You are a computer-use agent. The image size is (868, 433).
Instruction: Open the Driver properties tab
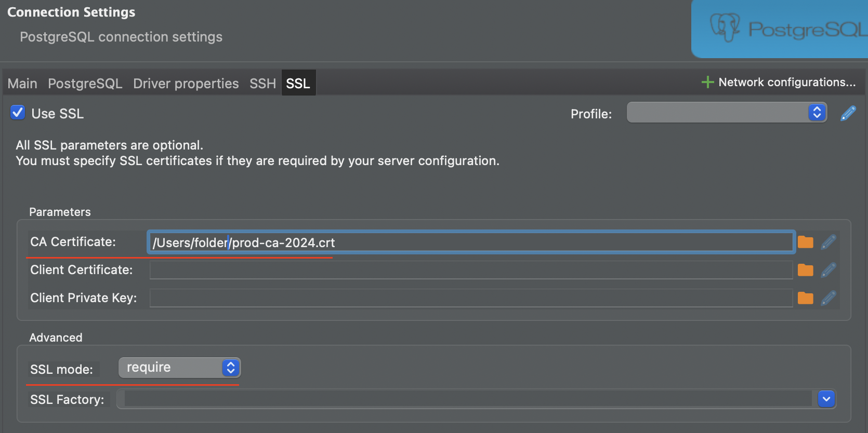[x=186, y=84]
